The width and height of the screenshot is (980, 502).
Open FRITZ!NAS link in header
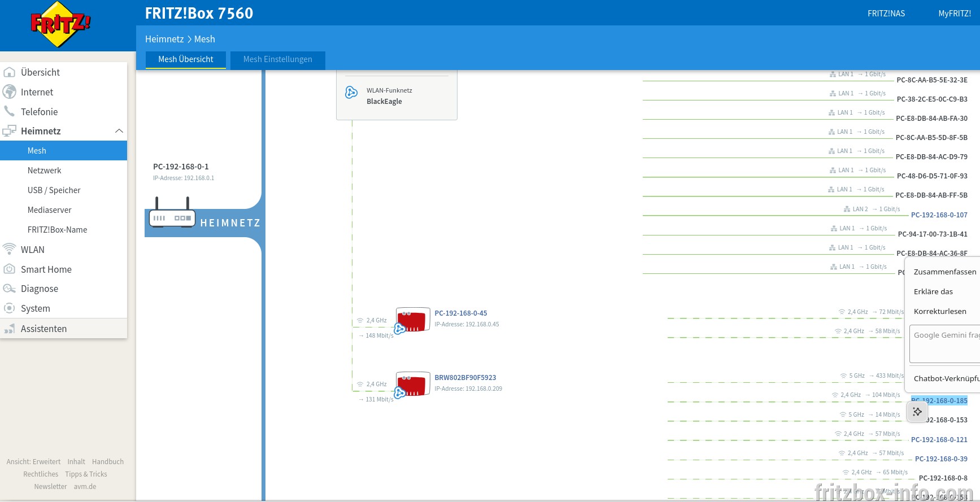coord(886,14)
